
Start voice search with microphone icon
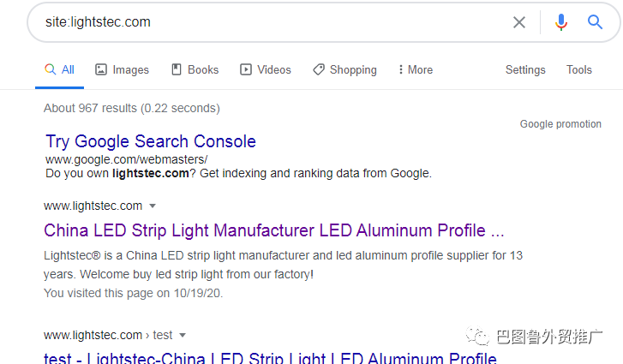pos(561,22)
